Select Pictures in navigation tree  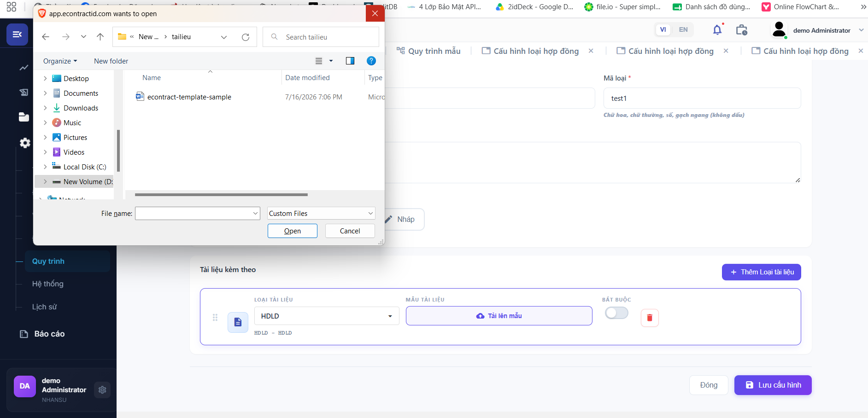coord(75,138)
